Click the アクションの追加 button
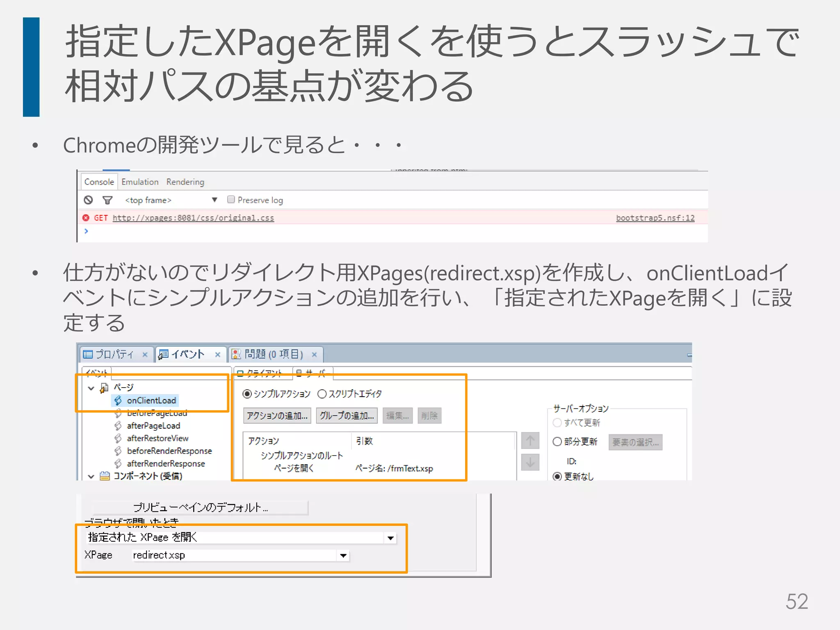 point(277,415)
